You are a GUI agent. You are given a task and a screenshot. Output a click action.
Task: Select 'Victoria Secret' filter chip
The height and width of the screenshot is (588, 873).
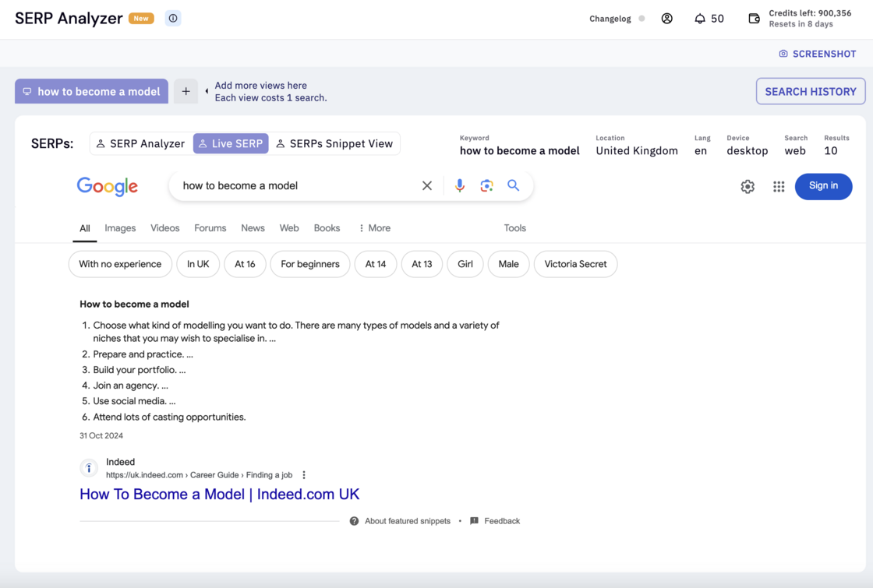(576, 264)
